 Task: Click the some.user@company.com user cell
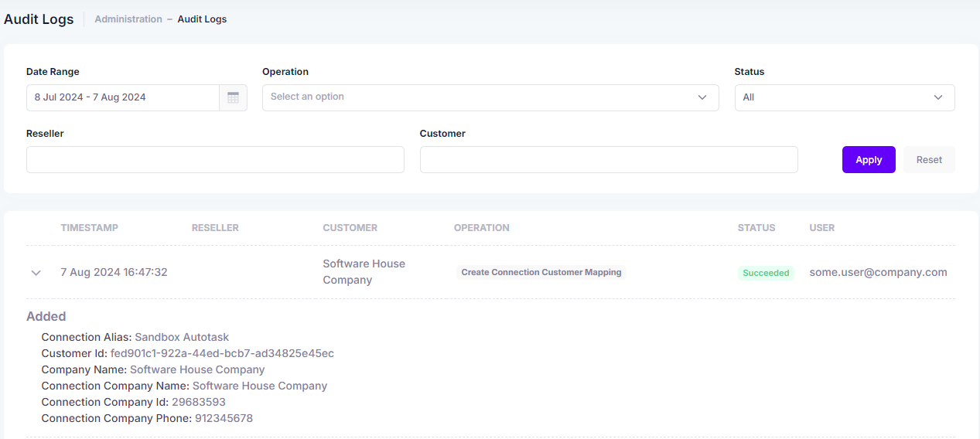click(879, 272)
